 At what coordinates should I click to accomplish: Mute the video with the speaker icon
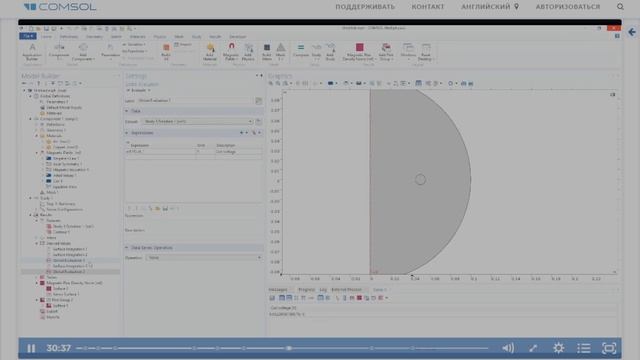pos(508,348)
